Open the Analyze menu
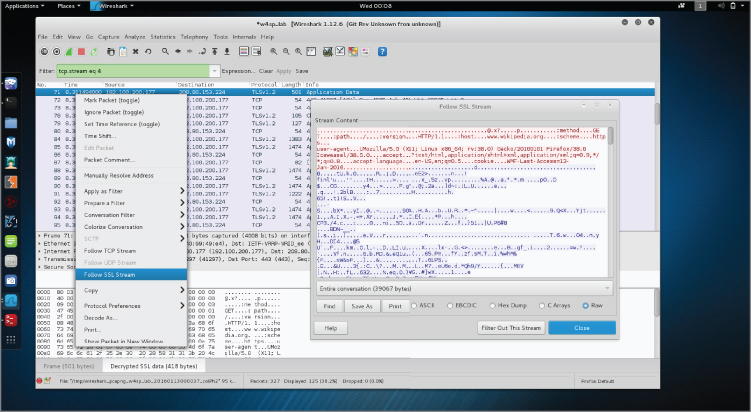The width and height of the screenshot is (751, 412). [135, 37]
